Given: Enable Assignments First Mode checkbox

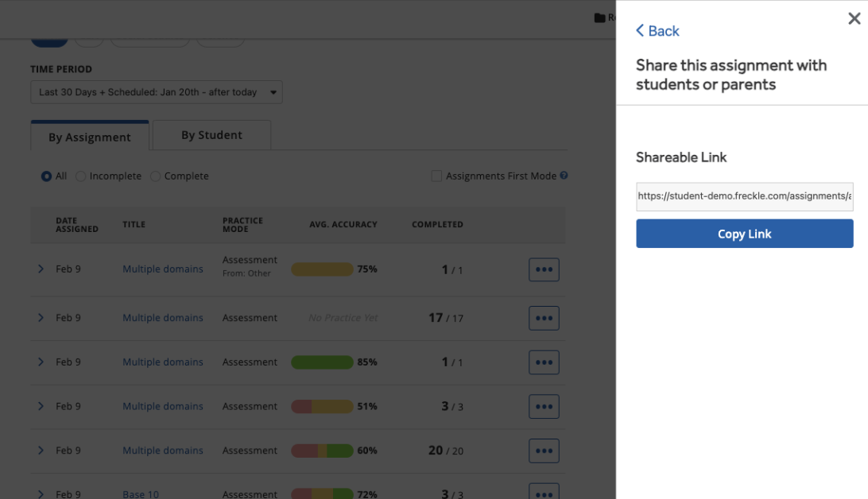Looking at the screenshot, I should (x=436, y=176).
